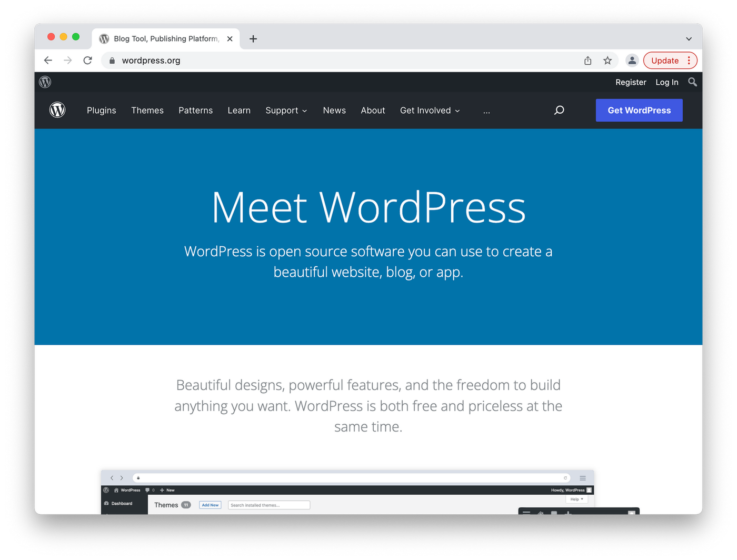737x560 pixels.
Task: Open a new browser tab with the plus icon
Action: [x=253, y=38]
